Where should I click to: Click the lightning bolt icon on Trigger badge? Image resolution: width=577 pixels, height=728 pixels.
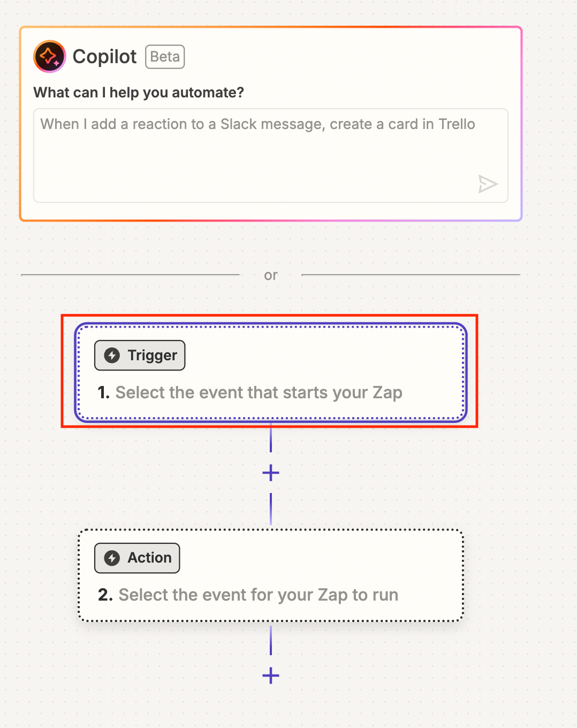pyautogui.click(x=112, y=355)
